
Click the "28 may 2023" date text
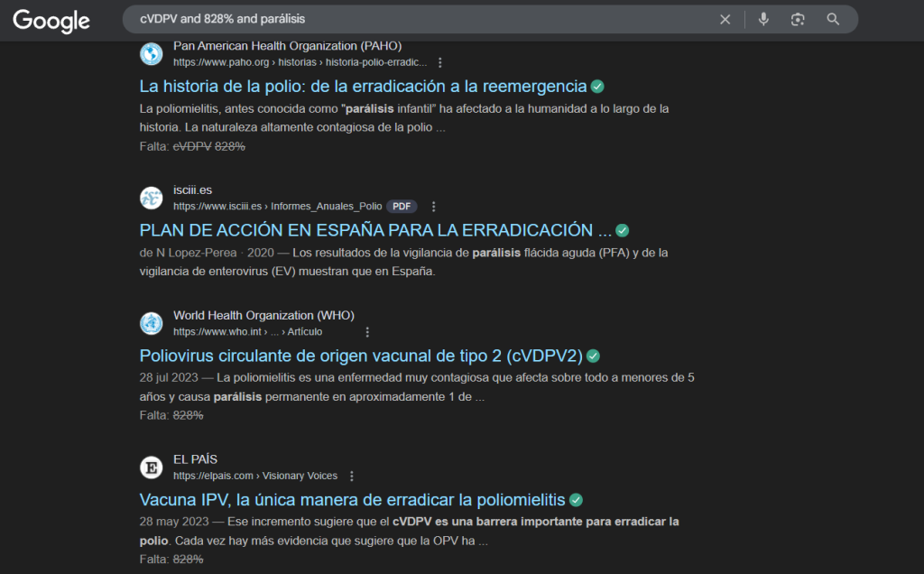pyautogui.click(x=174, y=522)
